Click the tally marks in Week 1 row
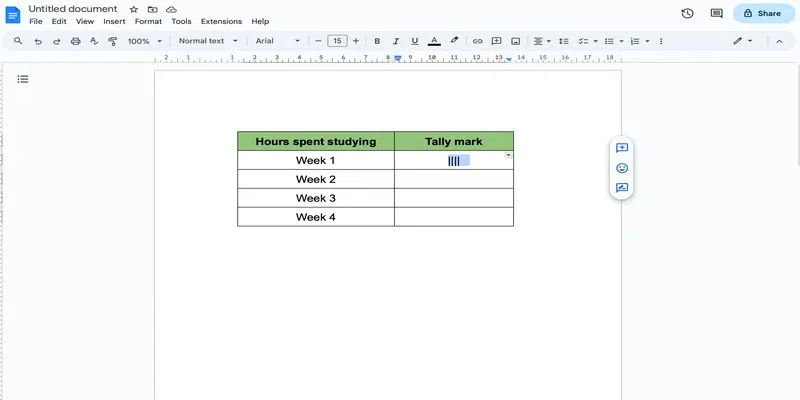 click(454, 161)
